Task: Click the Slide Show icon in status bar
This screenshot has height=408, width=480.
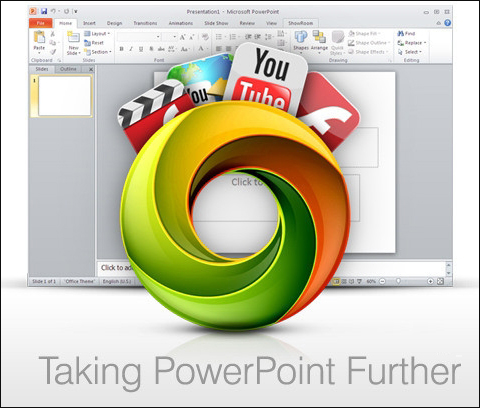Action: click(x=359, y=281)
